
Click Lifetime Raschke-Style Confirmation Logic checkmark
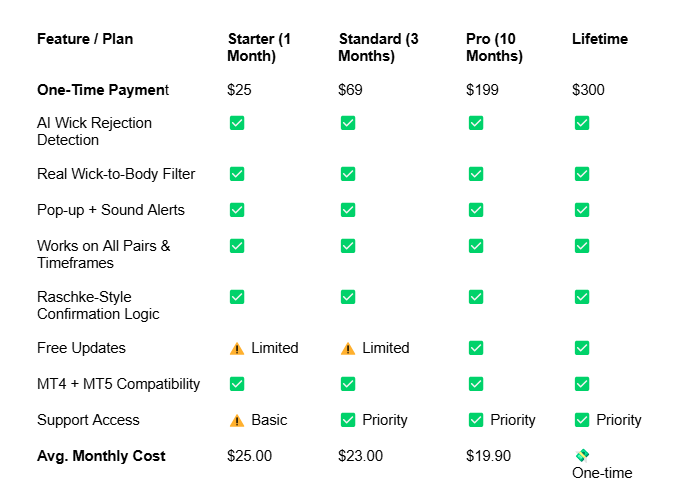(582, 297)
